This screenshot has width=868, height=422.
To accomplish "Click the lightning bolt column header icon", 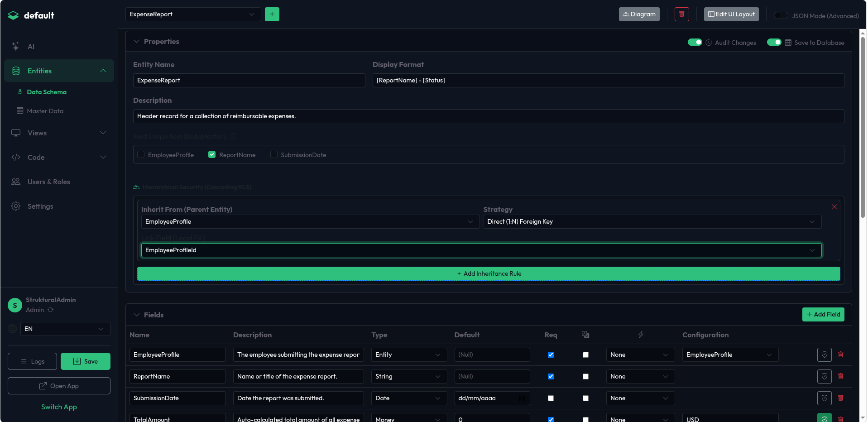I will click(x=640, y=335).
